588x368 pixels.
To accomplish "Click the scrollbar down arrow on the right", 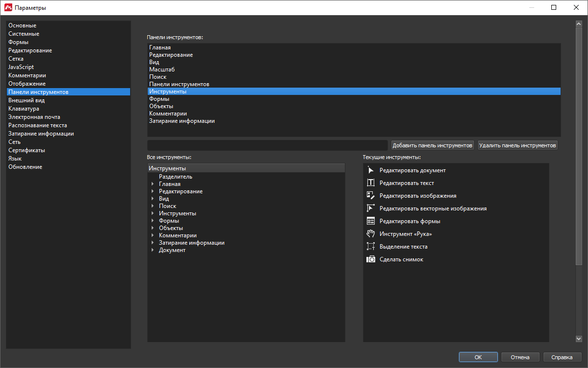I will coord(578,339).
